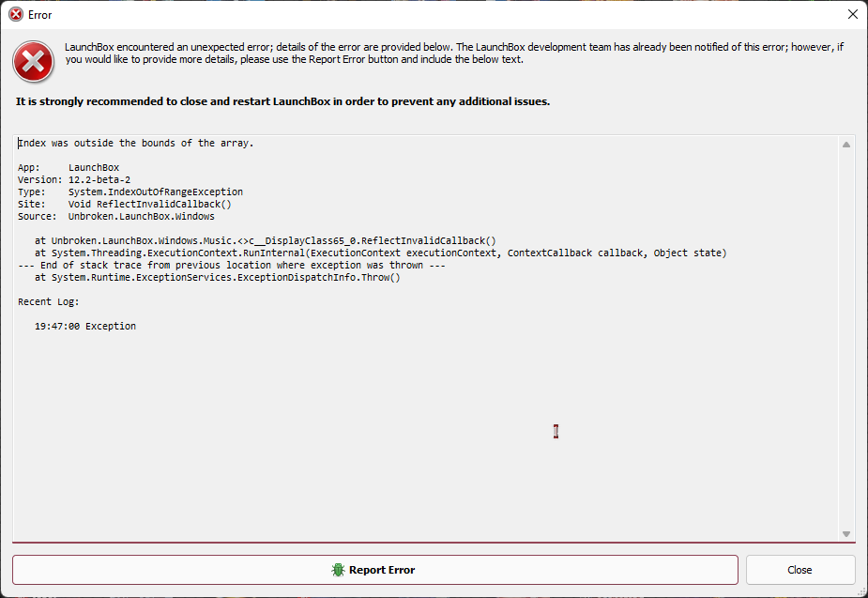The height and width of the screenshot is (598, 868).
Task: Click the 'App: LaunchBox' line
Action: click(x=69, y=167)
